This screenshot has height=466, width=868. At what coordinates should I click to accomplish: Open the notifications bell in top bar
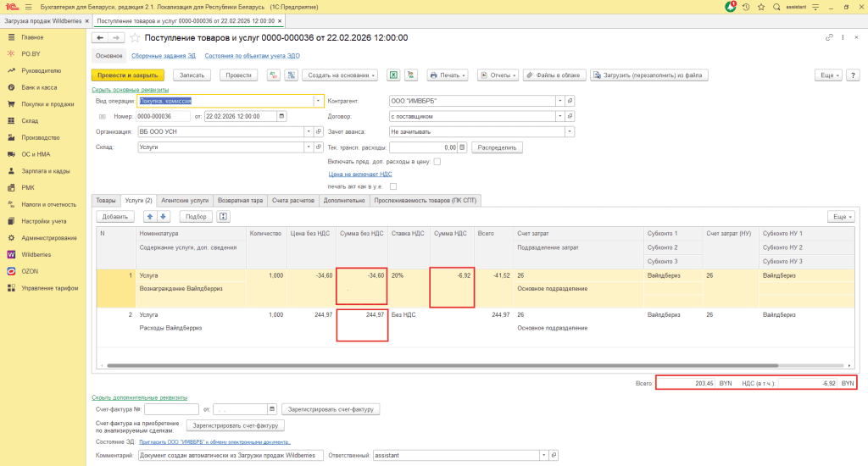731,7
